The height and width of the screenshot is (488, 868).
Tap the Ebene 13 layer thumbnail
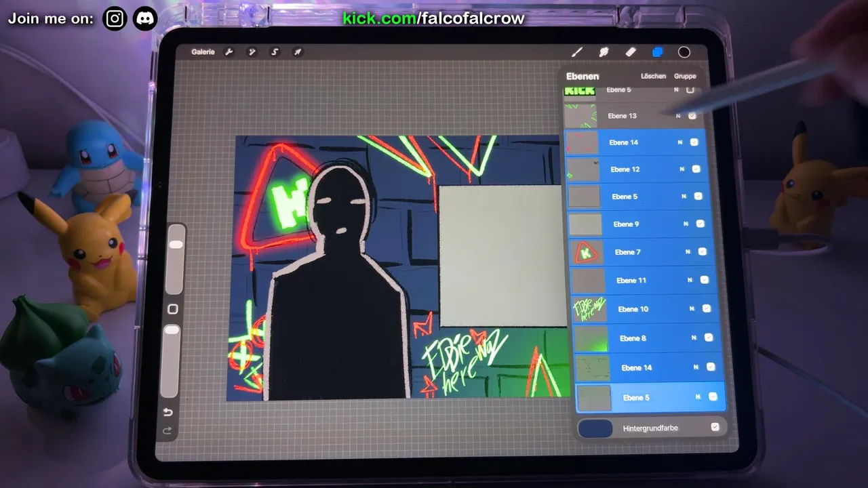point(581,116)
